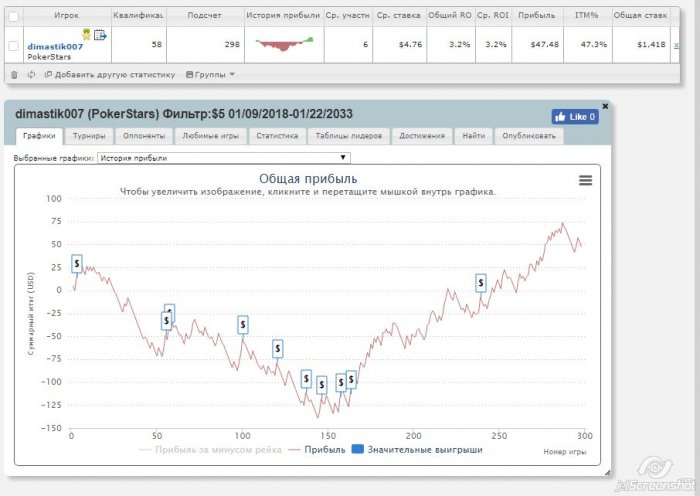Click the $4.76 average stake cell
Viewport: 700px width, 496px height.
tap(400, 45)
